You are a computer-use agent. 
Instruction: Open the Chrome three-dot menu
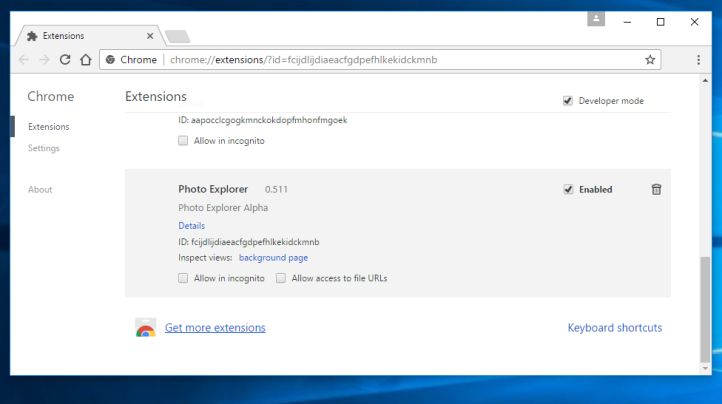pyautogui.click(x=699, y=59)
